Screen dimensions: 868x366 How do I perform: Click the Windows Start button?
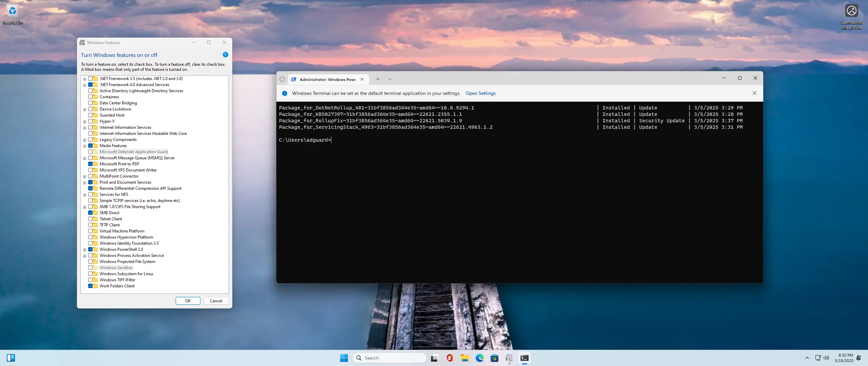[344, 358]
